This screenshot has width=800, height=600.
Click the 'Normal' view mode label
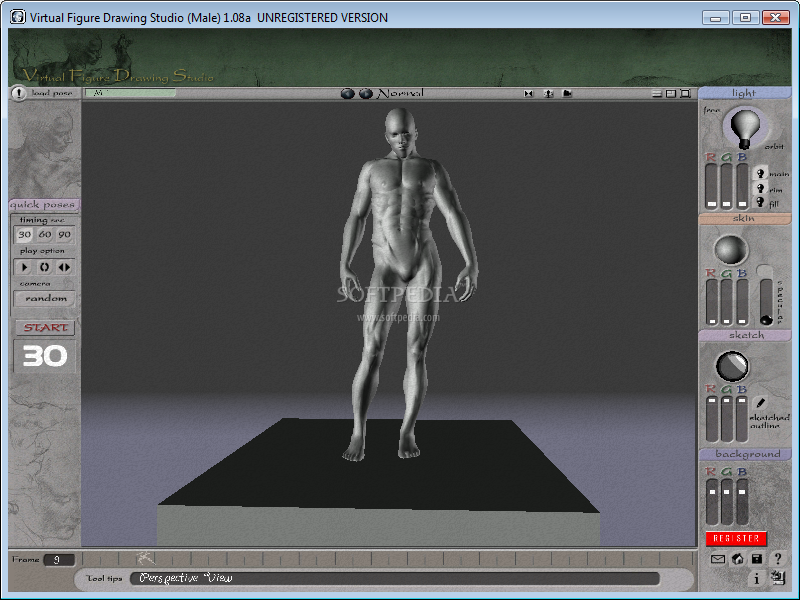(401, 93)
